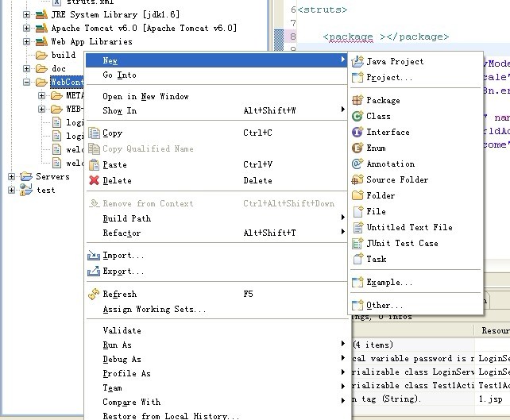Click the Project... wizard icon

pos(357,77)
